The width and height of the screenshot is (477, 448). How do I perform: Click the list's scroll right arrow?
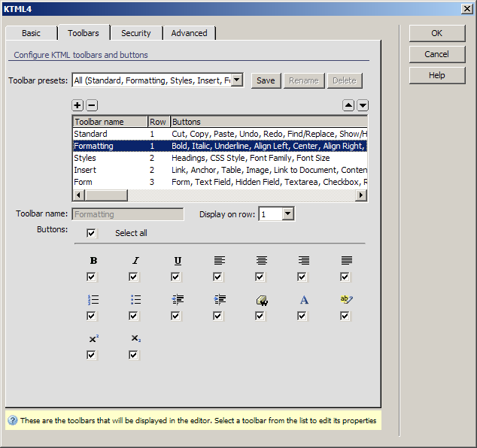[361, 195]
